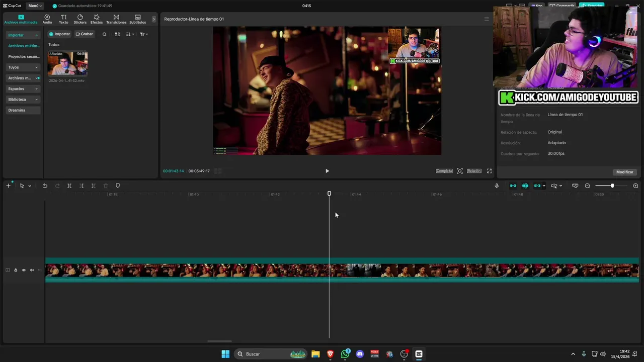Open the Efectos tab
Viewport: 644px width, 362px height.
point(97,19)
